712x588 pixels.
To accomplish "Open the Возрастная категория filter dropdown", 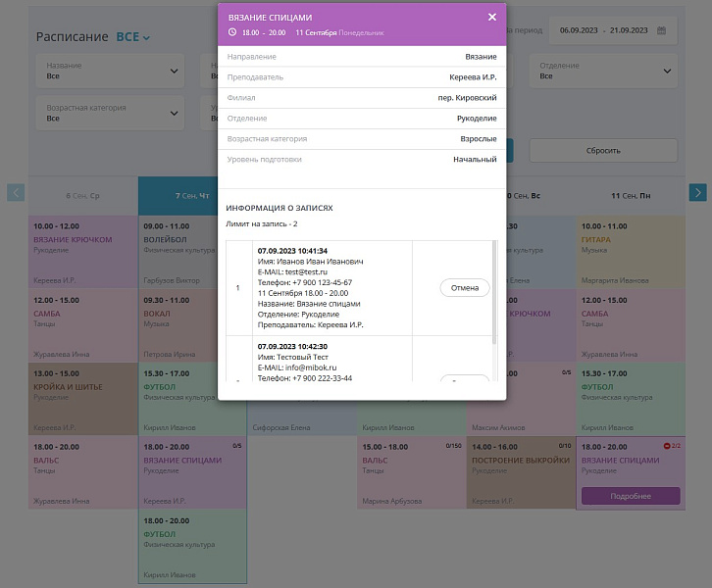I will pos(110,113).
